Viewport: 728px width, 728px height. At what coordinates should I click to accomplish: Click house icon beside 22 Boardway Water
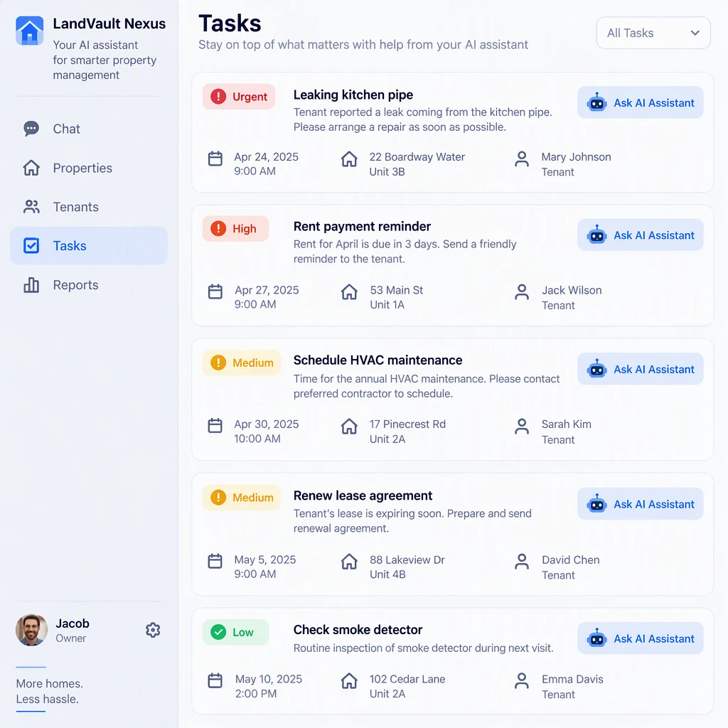(349, 159)
